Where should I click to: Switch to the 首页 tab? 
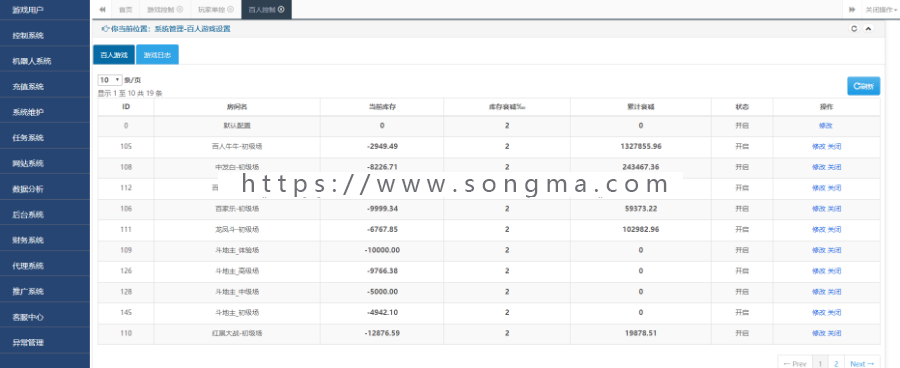[125, 10]
